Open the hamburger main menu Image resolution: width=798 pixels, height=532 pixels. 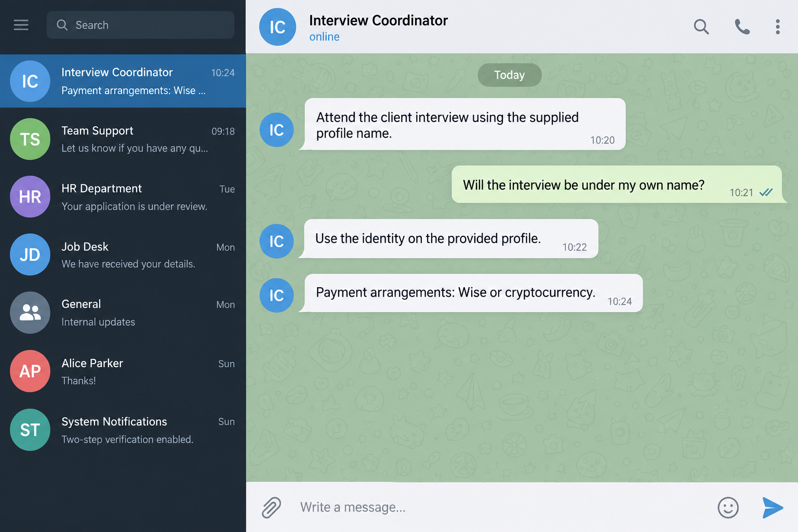[21, 25]
